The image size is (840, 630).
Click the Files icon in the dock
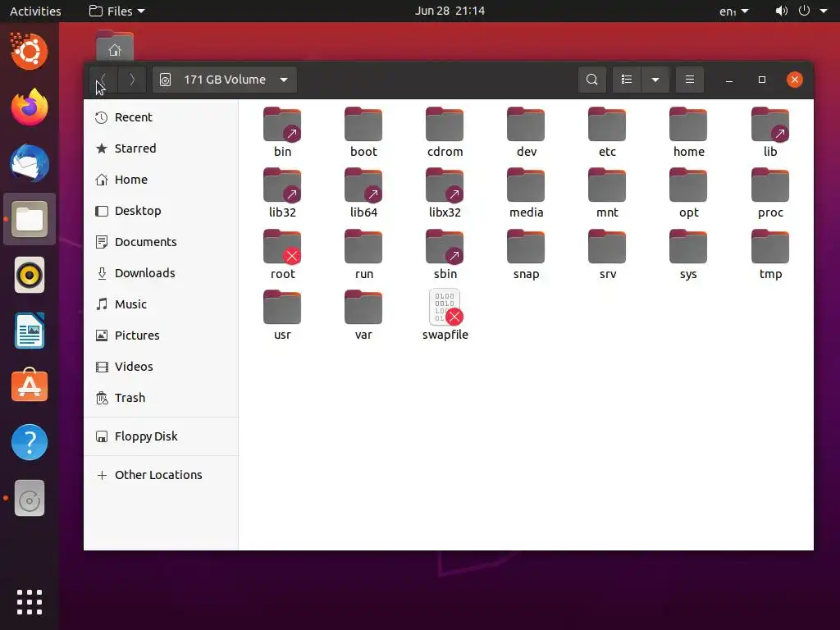[30, 219]
